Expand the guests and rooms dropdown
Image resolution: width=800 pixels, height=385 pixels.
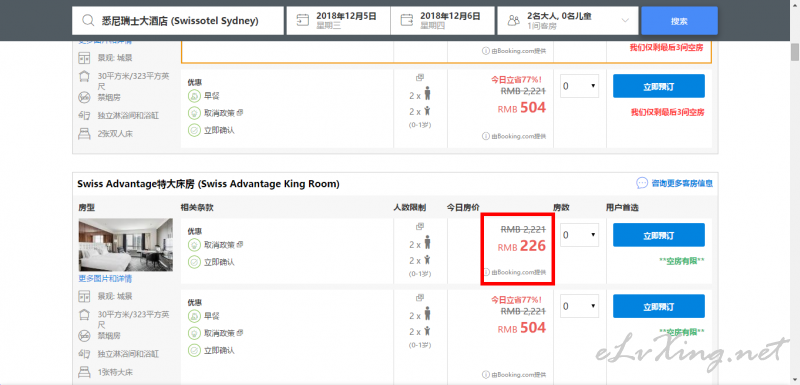click(x=625, y=20)
